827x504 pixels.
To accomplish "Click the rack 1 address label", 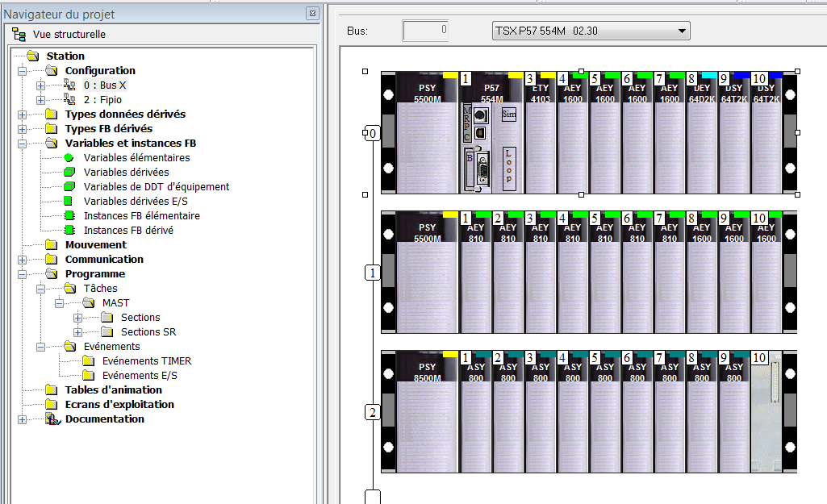I will coord(372,273).
